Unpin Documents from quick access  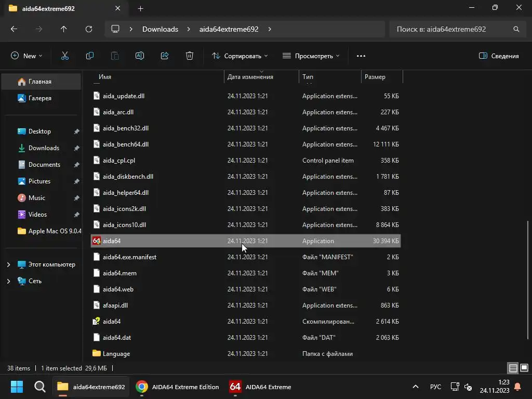point(77,165)
